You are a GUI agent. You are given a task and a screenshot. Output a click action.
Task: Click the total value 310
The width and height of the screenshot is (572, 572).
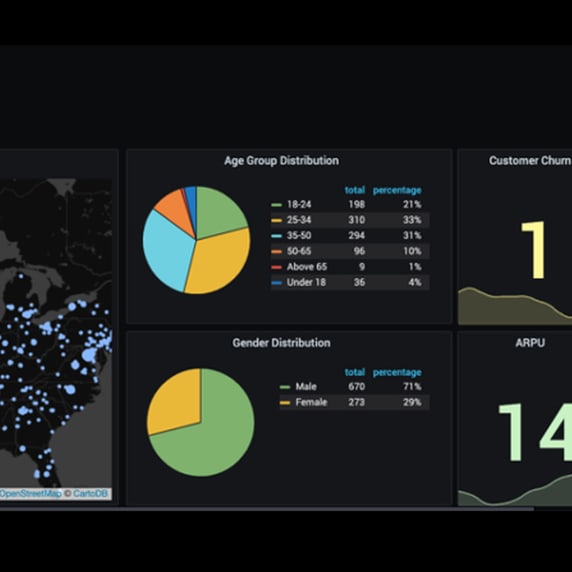point(356,220)
